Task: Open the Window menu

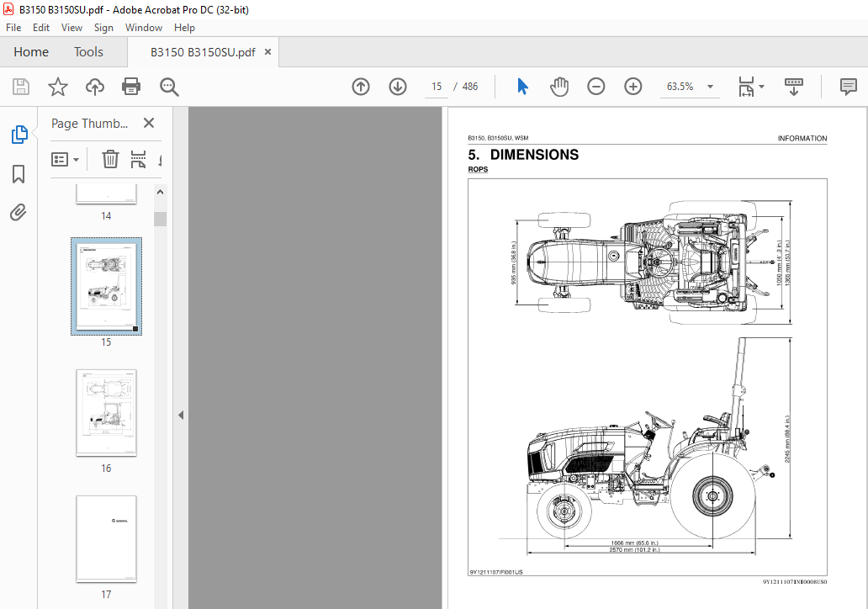Action: (143, 28)
